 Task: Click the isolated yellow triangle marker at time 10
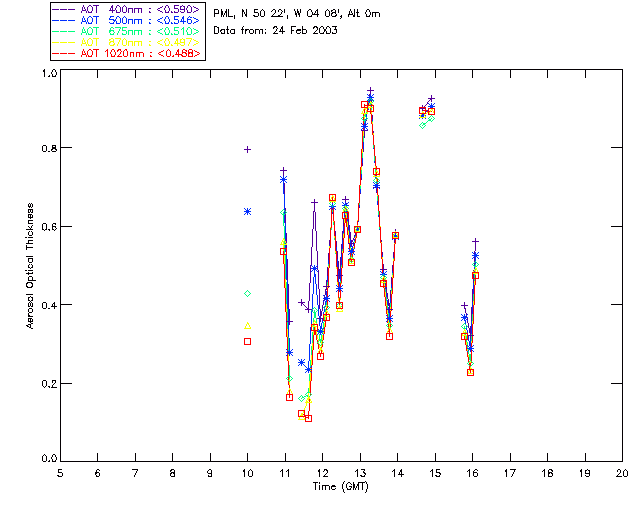tap(247, 326)
